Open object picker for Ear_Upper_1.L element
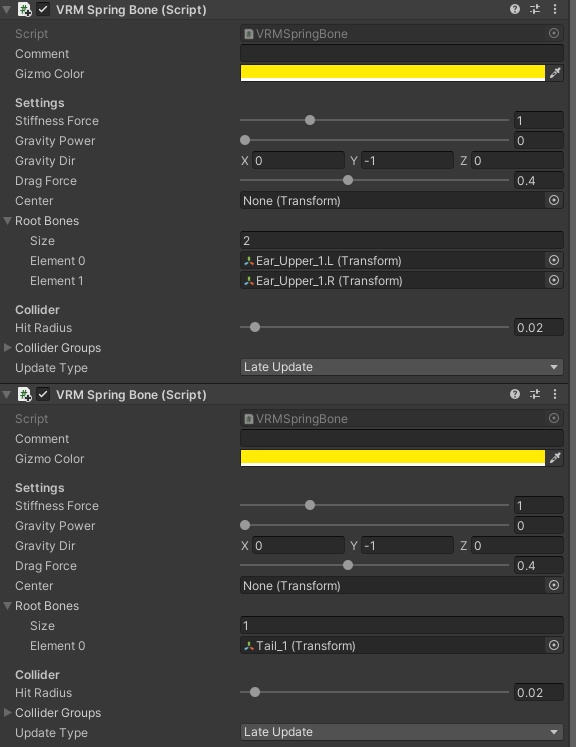Viewport: 576px width, 747px height. (554, 260)
